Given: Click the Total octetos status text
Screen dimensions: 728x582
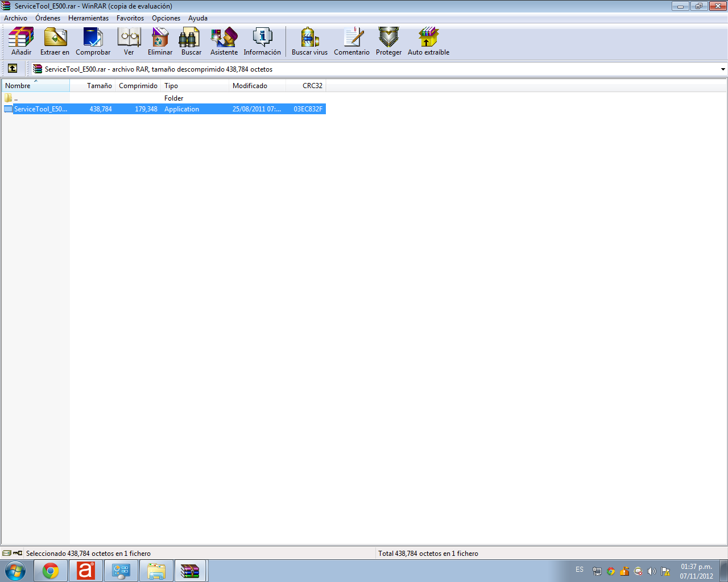Looking at the screenshot, I should pos(428,554).
